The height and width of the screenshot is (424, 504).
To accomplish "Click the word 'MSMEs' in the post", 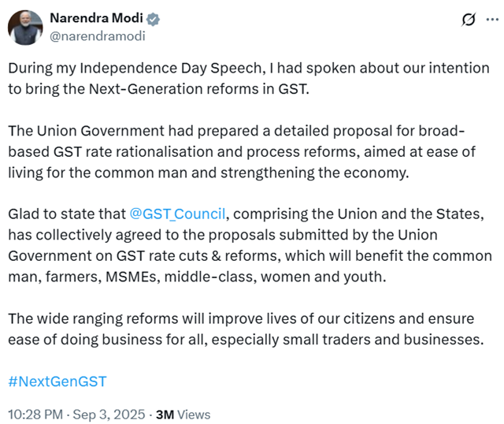I will 133,277.
